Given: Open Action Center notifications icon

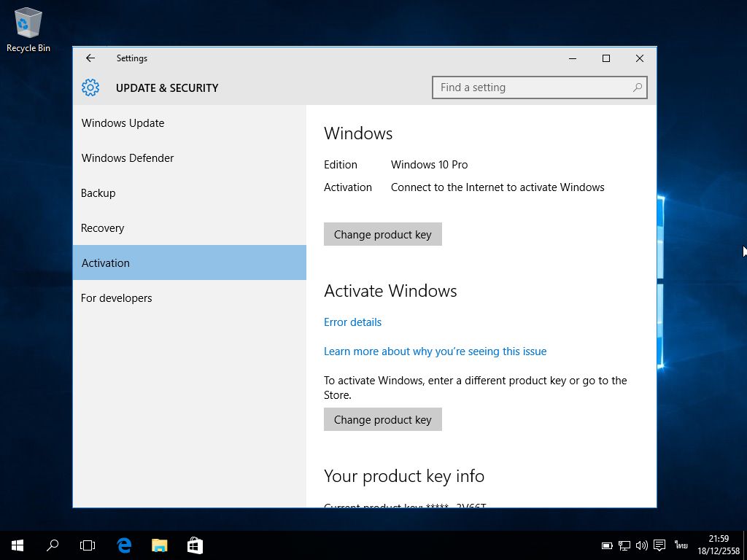Looking at the screenshot, I should coord(659,545).
